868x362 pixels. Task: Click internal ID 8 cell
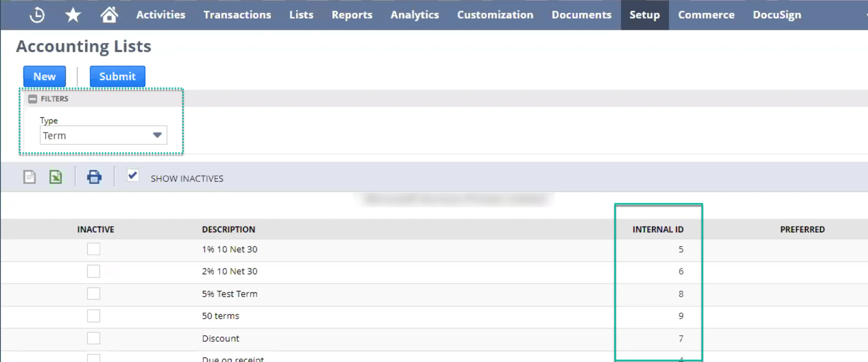(681, 294)
